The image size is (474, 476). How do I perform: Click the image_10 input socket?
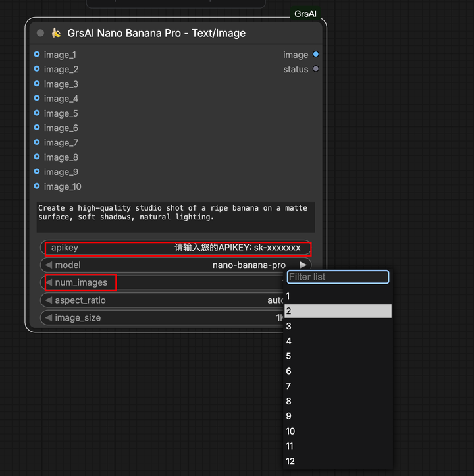pyautogui.click(x=37, y=186)
